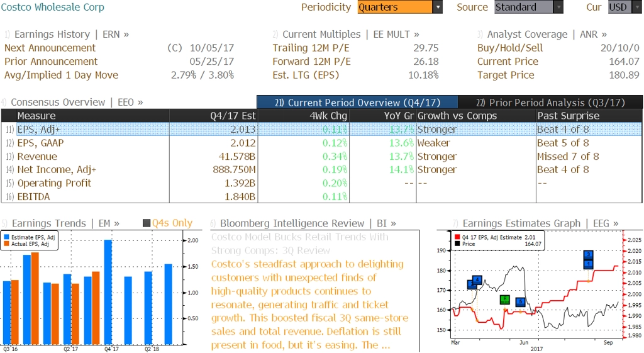Click Revenue 4Wk change 0.34%
The image size is (644, 353).
pos(335,157)
